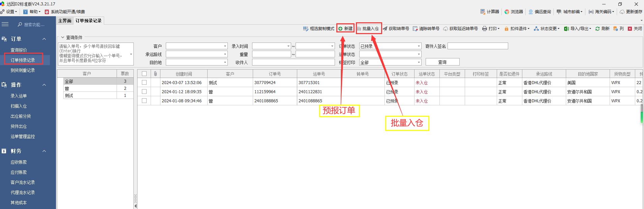The width and height of the screenshot is (644, 209).
Task: Click the 寄件人签名 input field
Action: click(x=478, y=46)
